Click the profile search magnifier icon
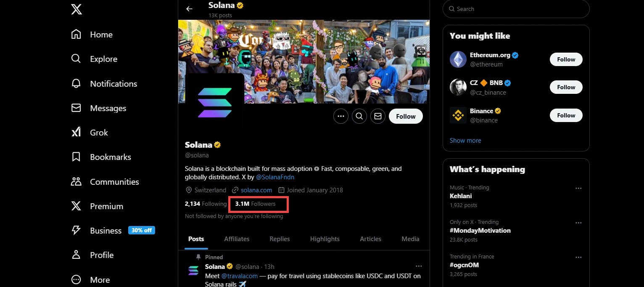This screenshot has width=644, height=287. pyautogui.click(x=359, y=116)
